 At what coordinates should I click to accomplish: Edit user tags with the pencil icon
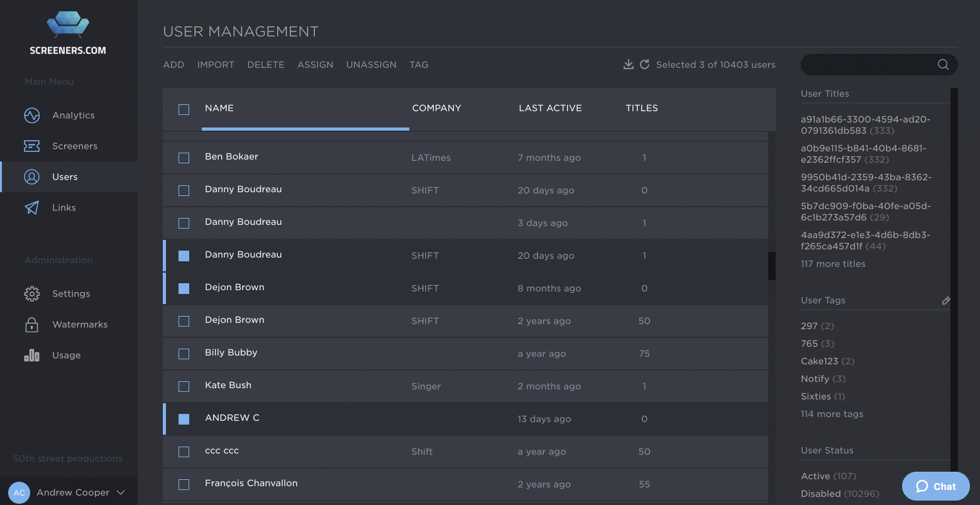pyautogui.click(x=945, y=301)
